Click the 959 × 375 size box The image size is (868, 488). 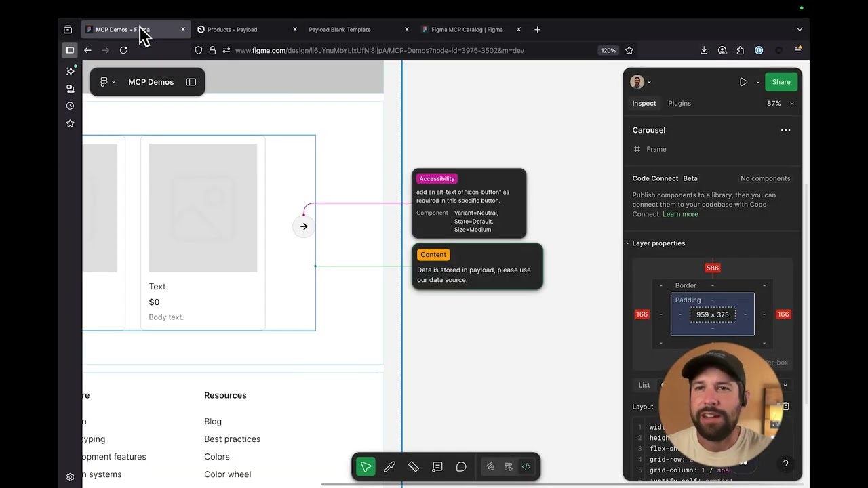[x=713, y=314]
